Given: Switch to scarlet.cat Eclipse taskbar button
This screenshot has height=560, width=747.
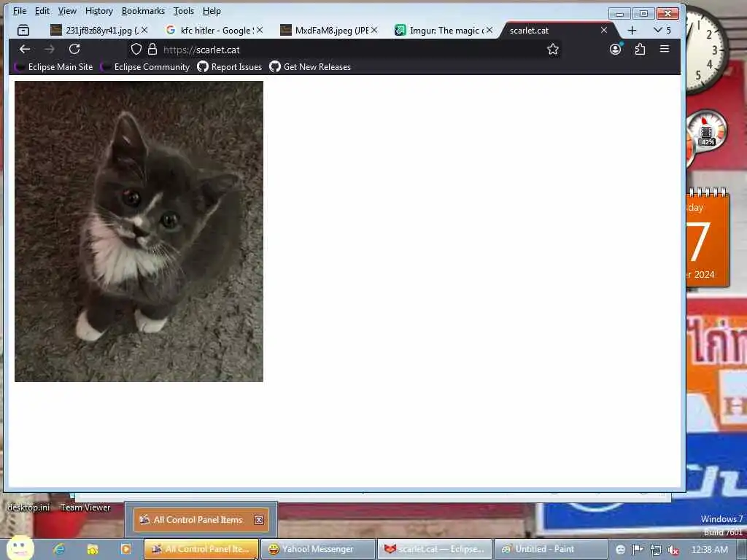Looking at the screenshot, I should (435, 549).
